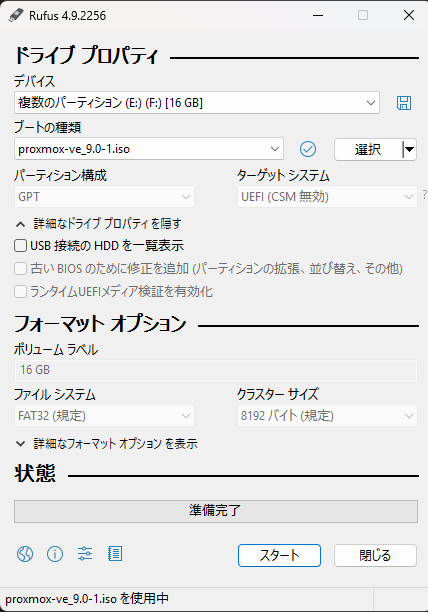Viewport: 428px width, 612px height.
Task: Click the Rufus USB drive title icon
Action: tap(16, 16)
